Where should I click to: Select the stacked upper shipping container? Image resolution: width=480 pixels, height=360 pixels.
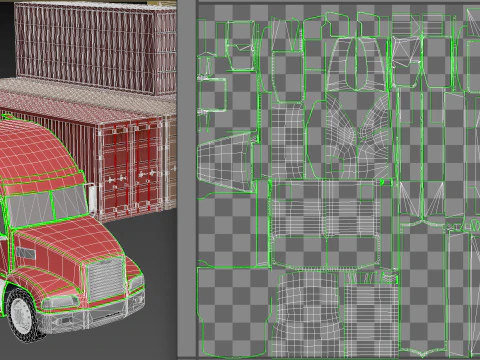point(96,48)
